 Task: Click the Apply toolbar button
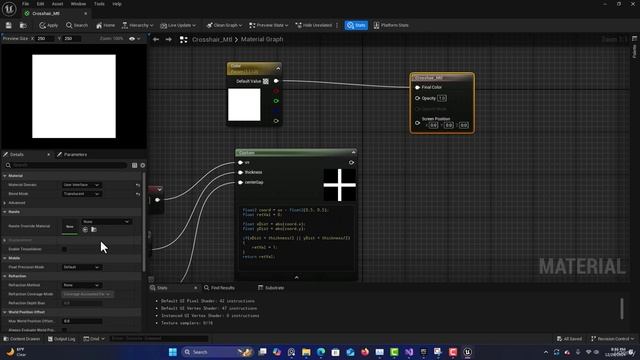[49, 25]
